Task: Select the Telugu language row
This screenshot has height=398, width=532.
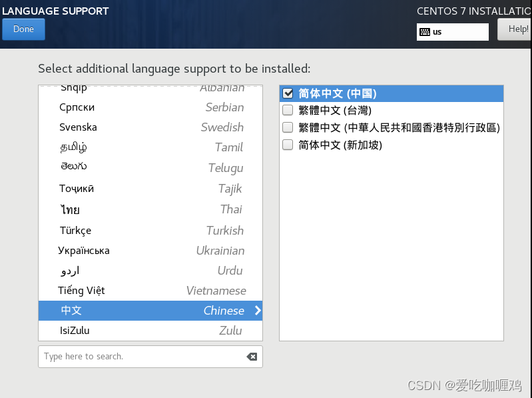Action: 150,167
